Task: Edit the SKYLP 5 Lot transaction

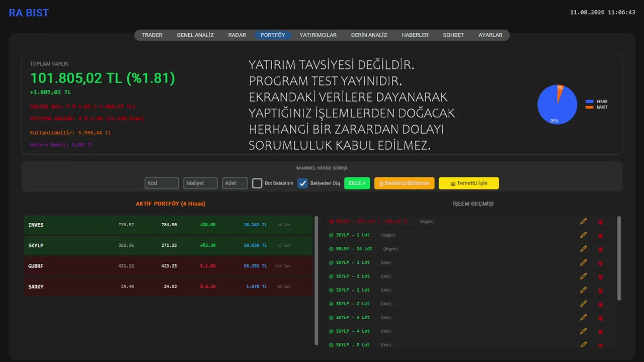Action: pyautogui.click(x=584, y=344)
